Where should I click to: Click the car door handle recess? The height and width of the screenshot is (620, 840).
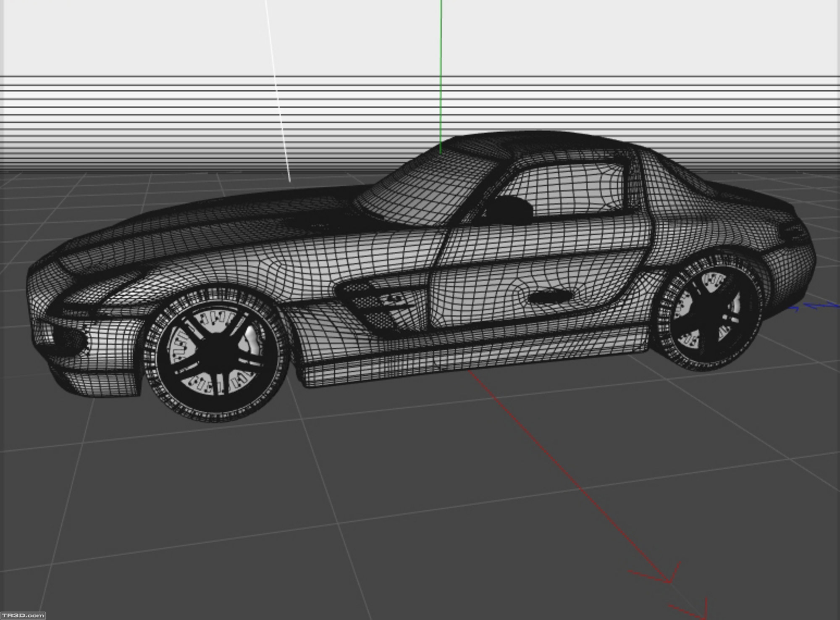(x=550, y=297)
